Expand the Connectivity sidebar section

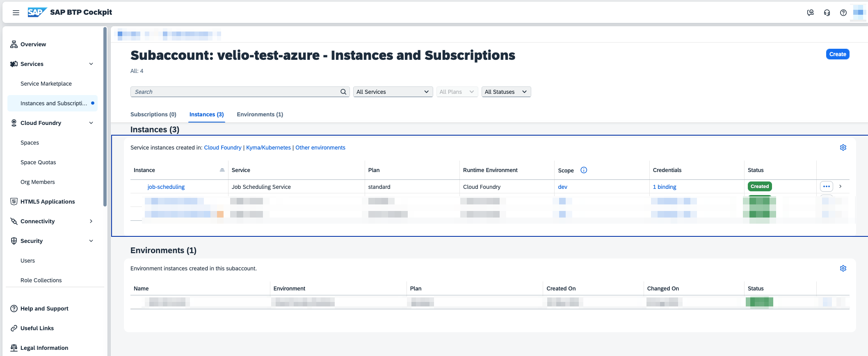[91, 221]
